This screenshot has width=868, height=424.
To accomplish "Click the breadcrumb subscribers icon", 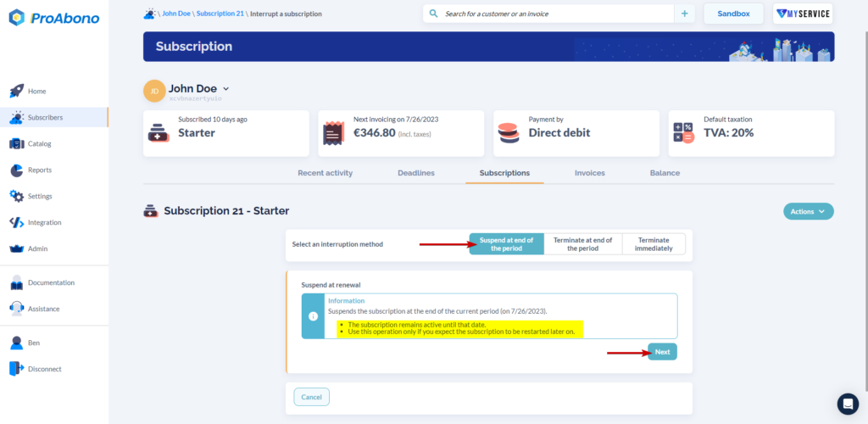I will [x=149, y=14].
